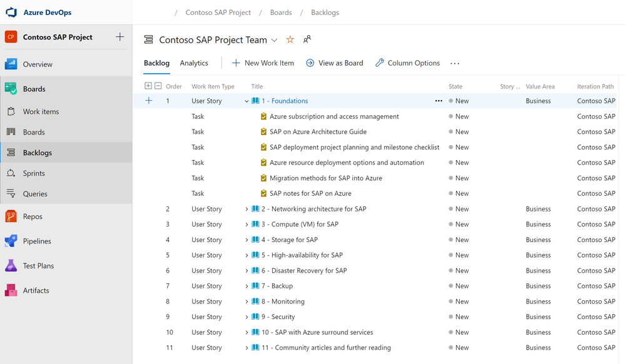This screenshot has width=625, height=364.
Task: Open the ellipsis menu on the Foundations row
Action: [439, 101]
